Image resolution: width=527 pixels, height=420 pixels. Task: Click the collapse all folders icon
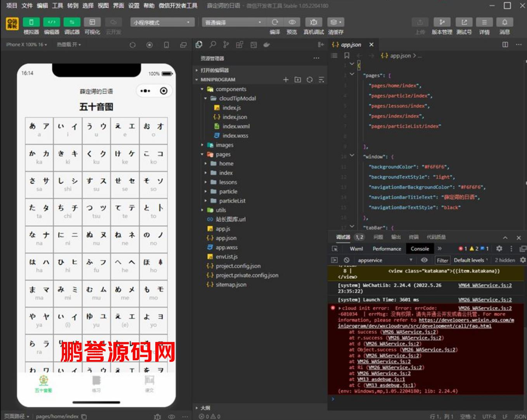[x=321, y=80]
